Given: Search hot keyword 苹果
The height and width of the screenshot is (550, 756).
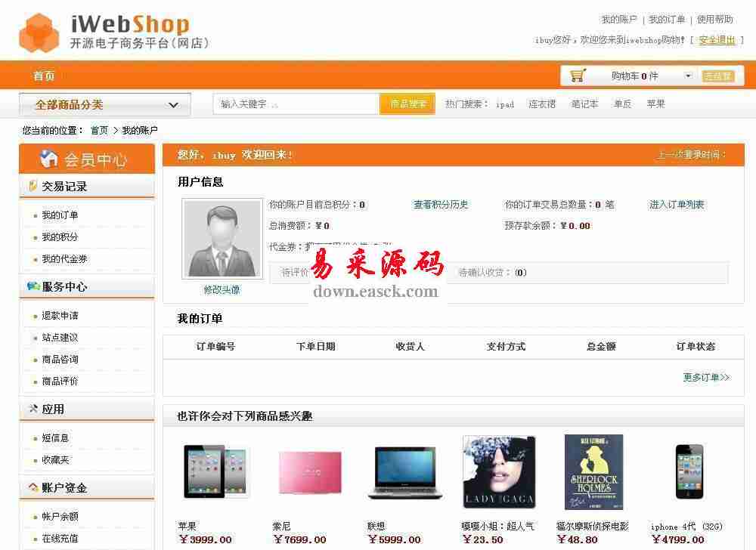Looking at the screenshot, I should [x=655, y=104].
